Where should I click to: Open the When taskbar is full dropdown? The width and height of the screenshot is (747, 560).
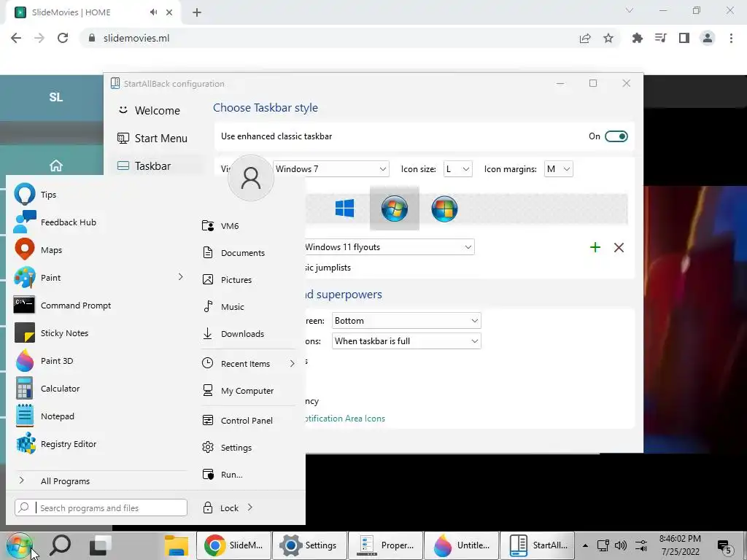(x=406, y=341)
